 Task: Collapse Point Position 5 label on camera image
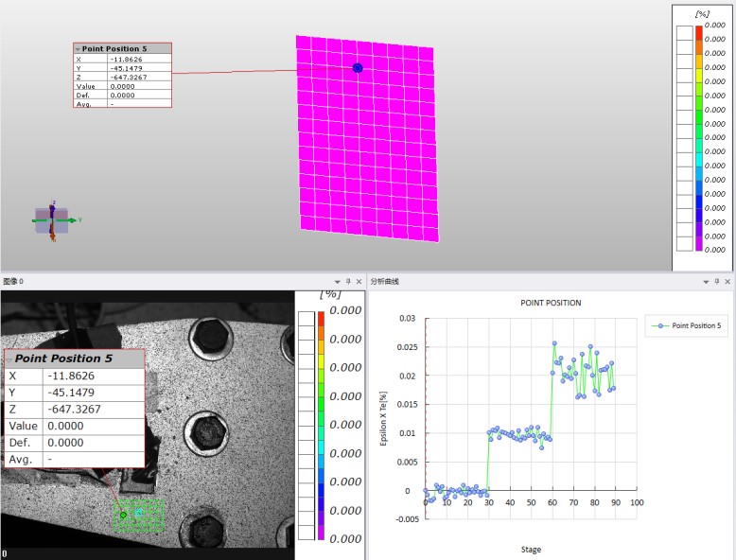pos(9,359)
